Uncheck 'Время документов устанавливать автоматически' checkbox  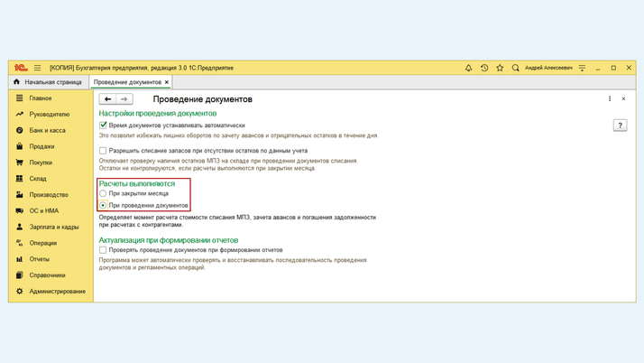(x=103, y=126)
